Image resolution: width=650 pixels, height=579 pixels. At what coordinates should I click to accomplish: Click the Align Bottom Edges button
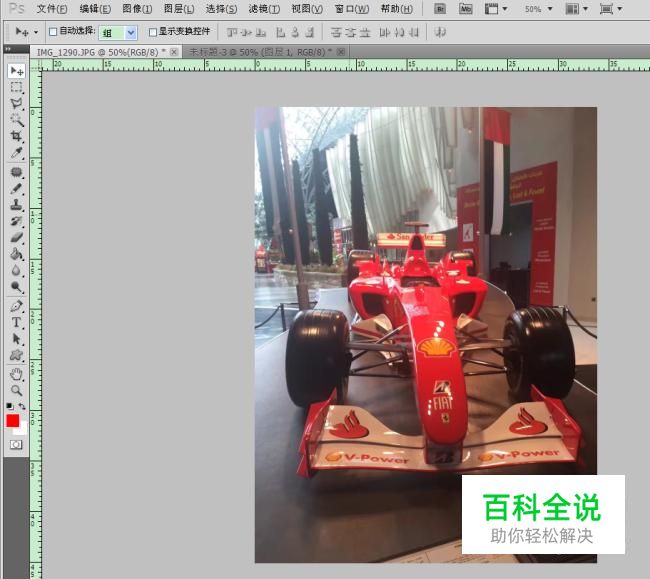tap(261, 32)
